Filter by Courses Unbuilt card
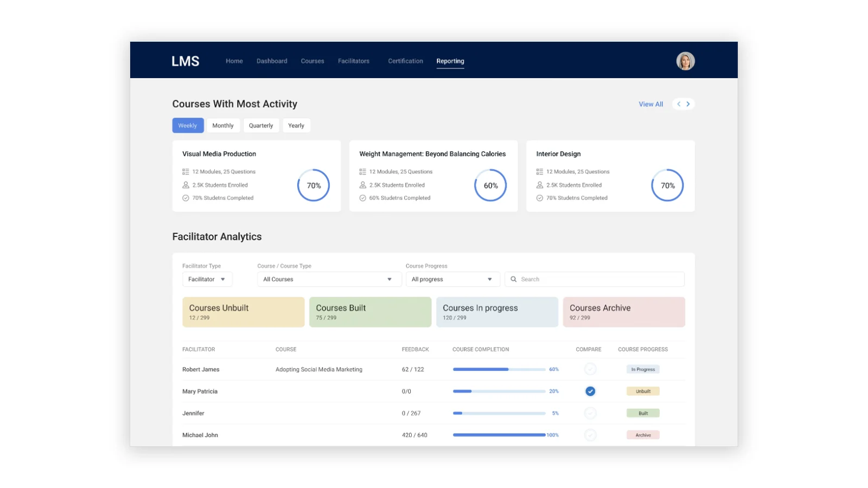 tap(244, 312)
